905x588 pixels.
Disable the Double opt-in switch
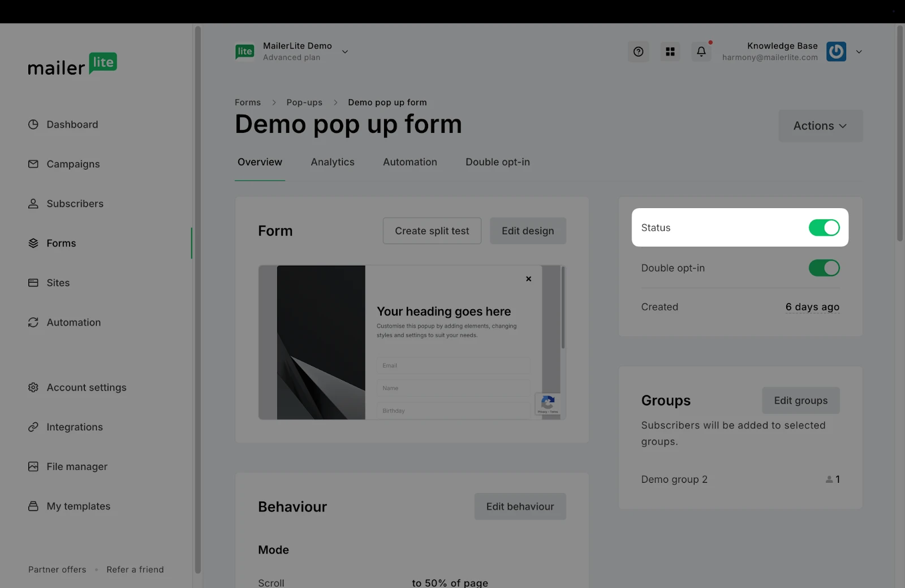824,268
